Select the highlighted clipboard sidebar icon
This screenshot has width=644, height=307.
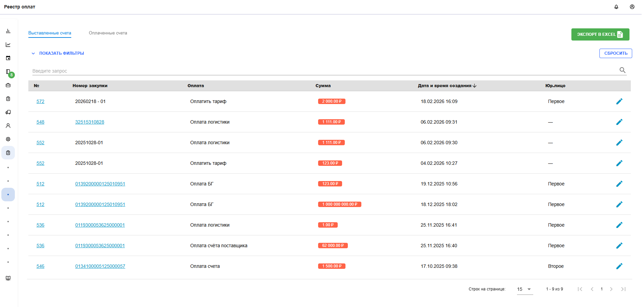click(8, 153)
